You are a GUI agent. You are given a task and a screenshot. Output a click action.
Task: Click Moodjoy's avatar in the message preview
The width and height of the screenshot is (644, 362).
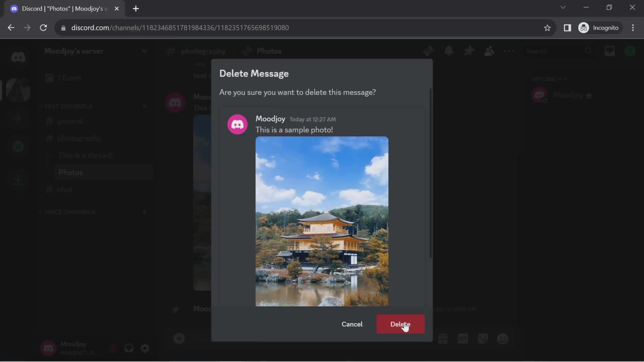[x=237, y=124]
